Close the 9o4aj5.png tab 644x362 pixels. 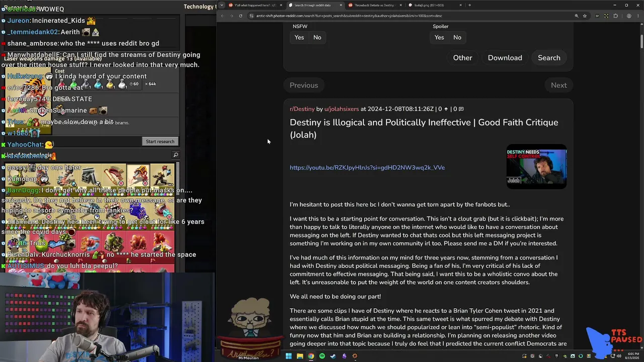[x=460, y=5]
